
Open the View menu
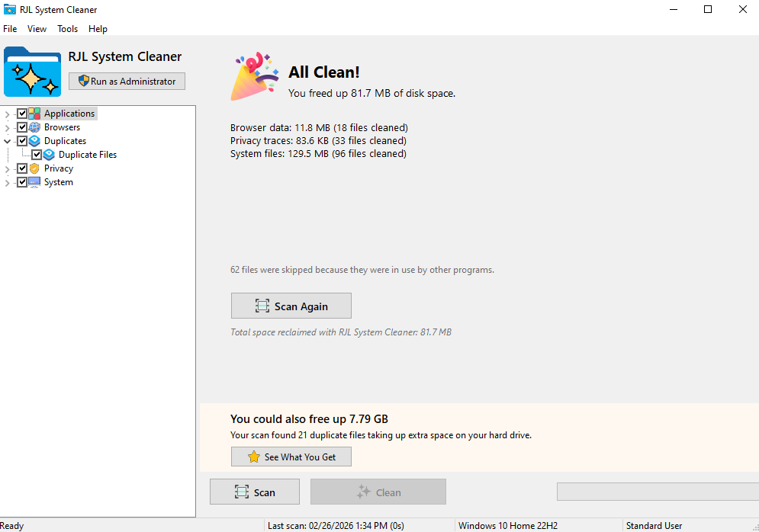click(x=37, y=28)
